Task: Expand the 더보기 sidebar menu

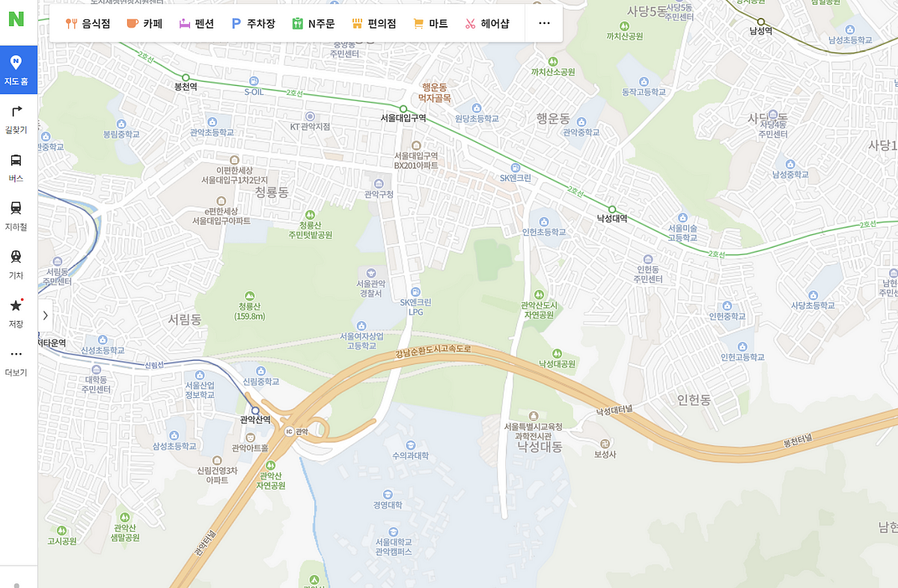Action: [16, 362]
